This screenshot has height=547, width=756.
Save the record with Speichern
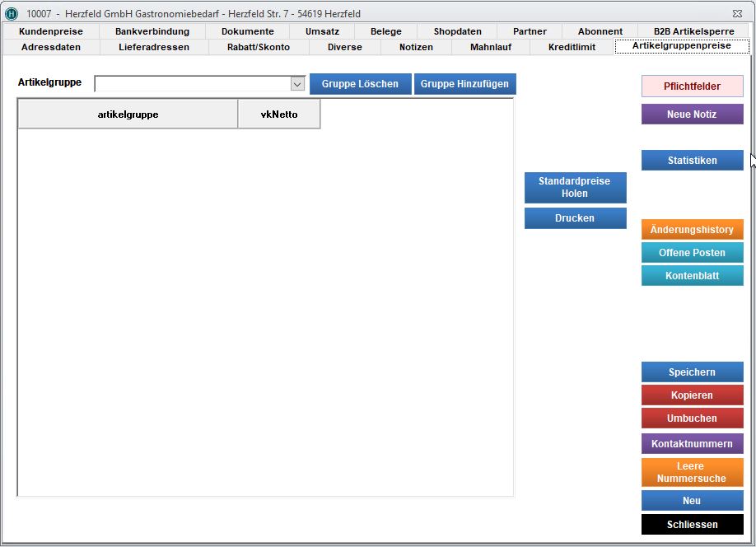692,372
